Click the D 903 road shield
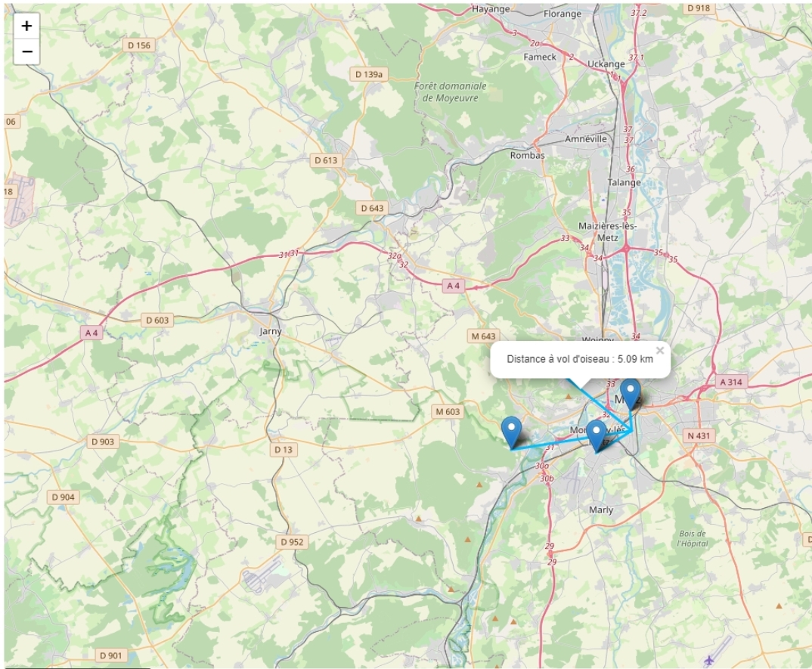 [x=103, y=441]
